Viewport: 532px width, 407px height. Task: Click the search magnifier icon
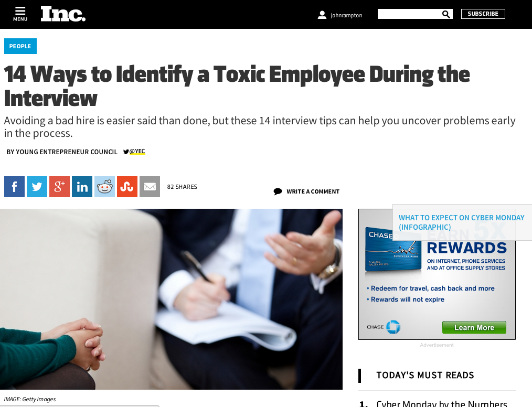click(x=446, y=14)
